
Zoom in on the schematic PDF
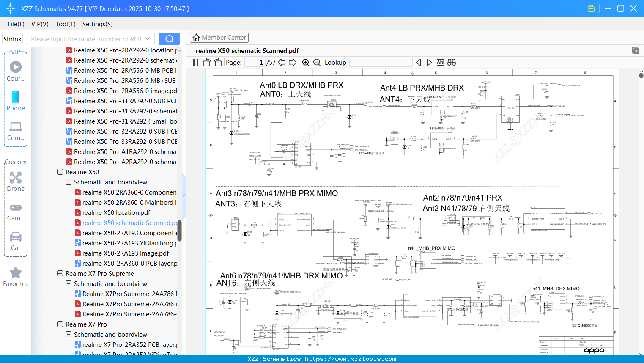click(x=305, y=62)
